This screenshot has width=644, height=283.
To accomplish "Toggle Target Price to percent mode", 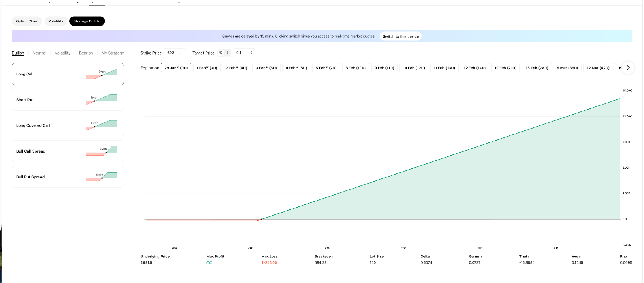I will (x=221, y=53).
